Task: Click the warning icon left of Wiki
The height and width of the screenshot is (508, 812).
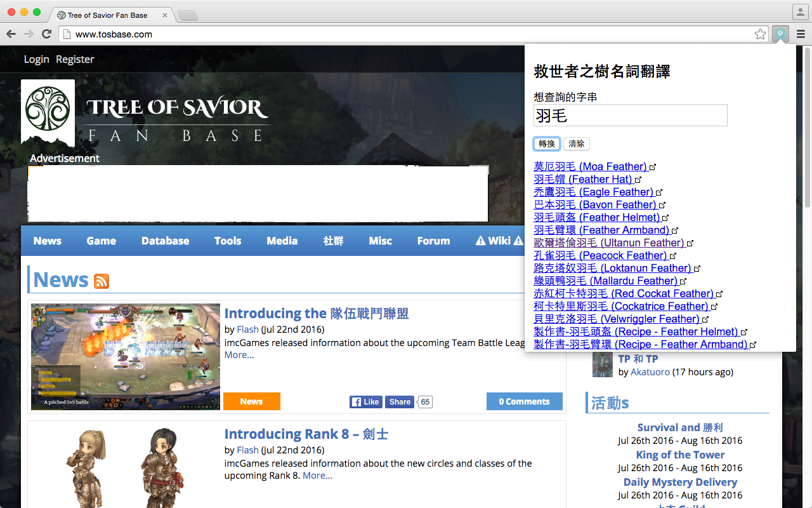Action: pyautogui.click(x=480, y=241)
